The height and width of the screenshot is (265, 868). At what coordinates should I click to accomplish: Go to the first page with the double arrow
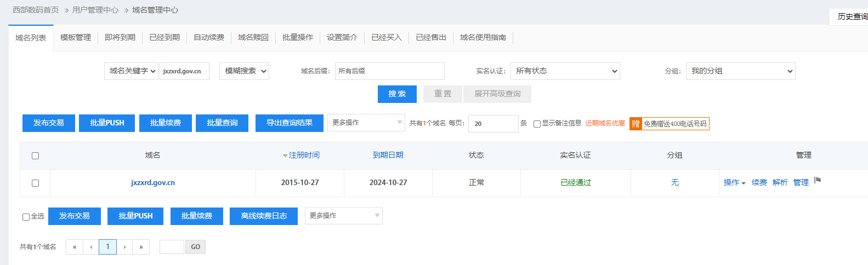(75, 247)
